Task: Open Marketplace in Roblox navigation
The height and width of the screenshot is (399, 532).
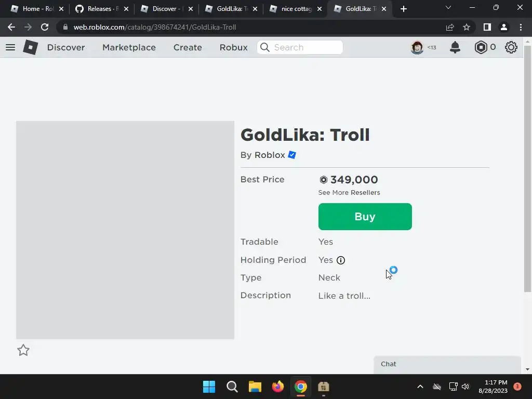Action: pos(129,47)
